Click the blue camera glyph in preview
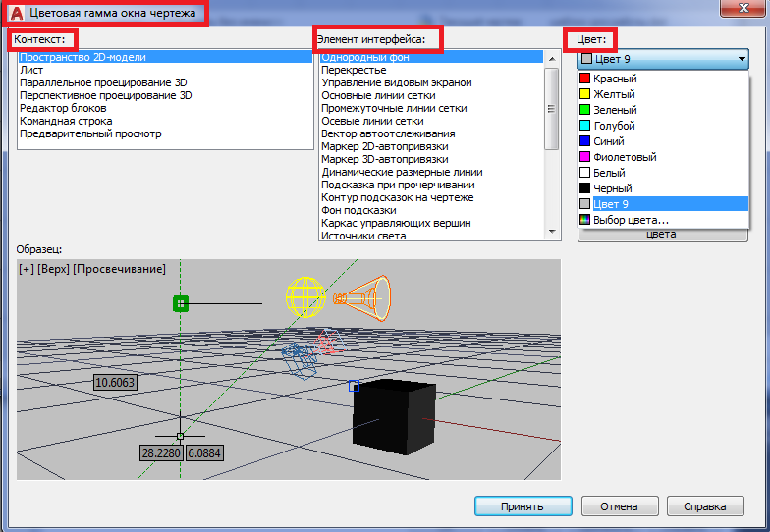The height and width of the screenshot is (532, 770). coord(300,360)
